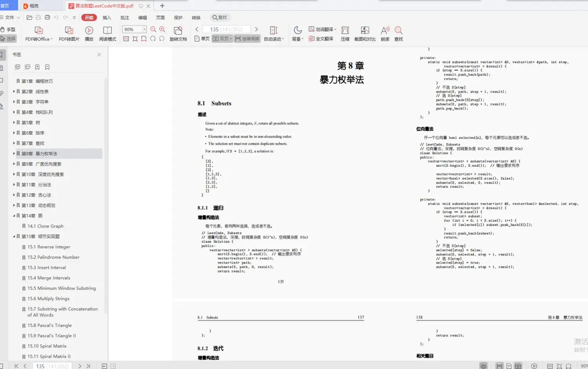The width and height of the screenshot is (588, 369).
Task: Select the 批注 ribbon tab
Action: click(x=125, y=18)
